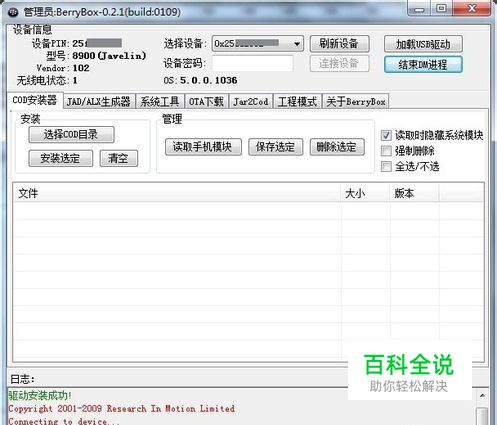Click the 结束DM进程 button
Viewport: 497px width, 425px height.
click(x=423, y=64)
